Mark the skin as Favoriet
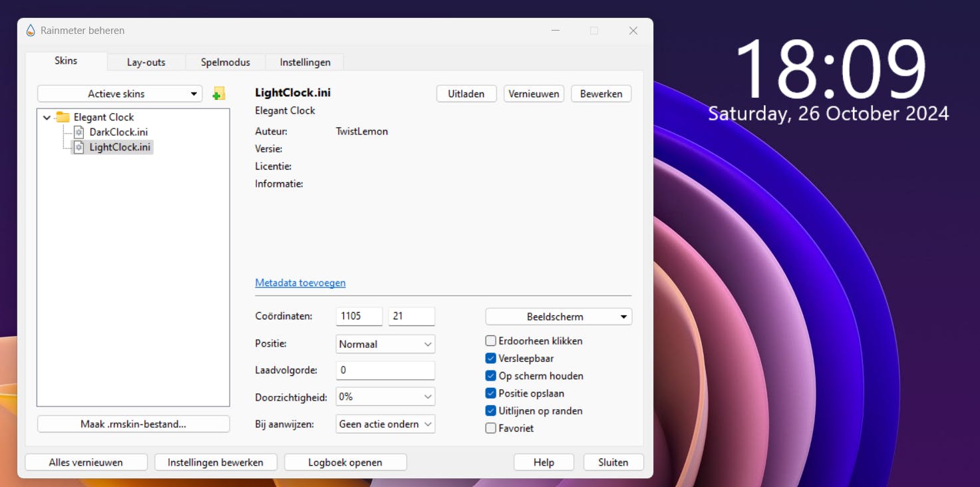 [x=491, y=428]
